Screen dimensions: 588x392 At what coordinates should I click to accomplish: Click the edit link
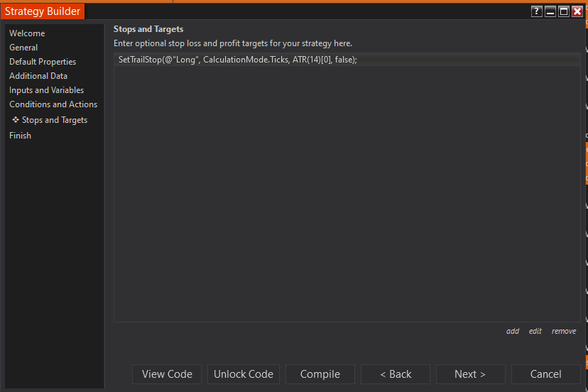click(535, 331)
